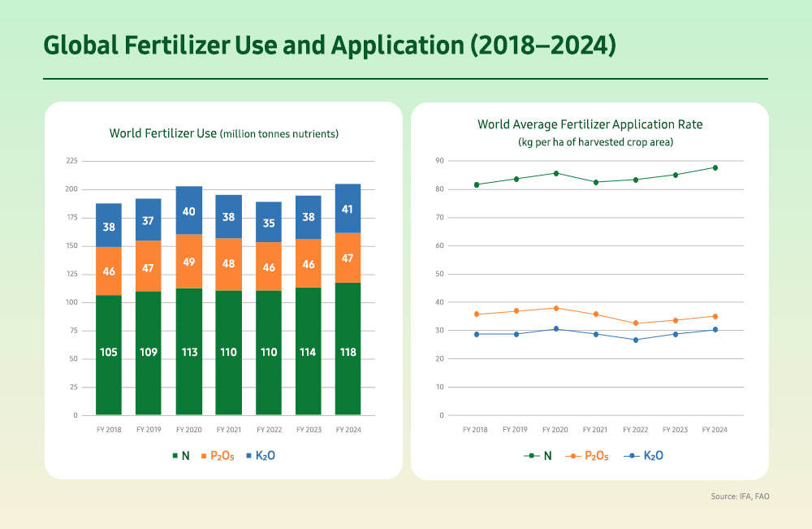Click the N line data point at FY 2018
812x529 pixels.
pos(476,184)
